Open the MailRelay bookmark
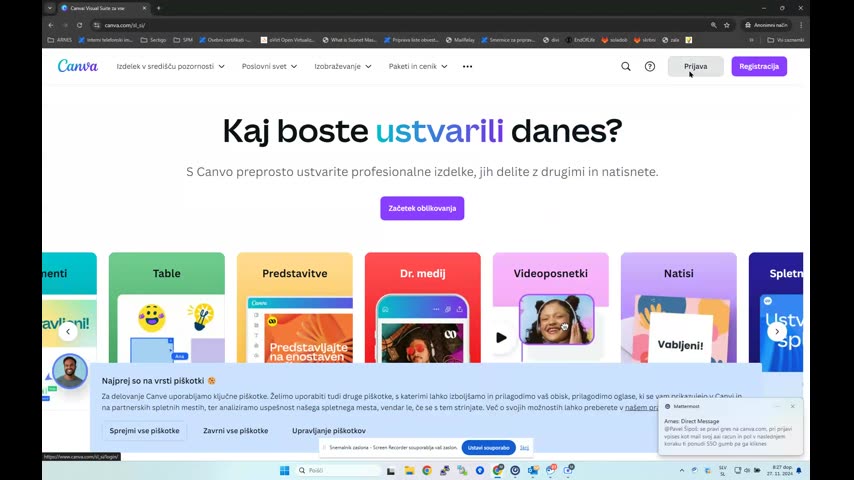Viewport: 854px width, 480px height. coord(460,40)
